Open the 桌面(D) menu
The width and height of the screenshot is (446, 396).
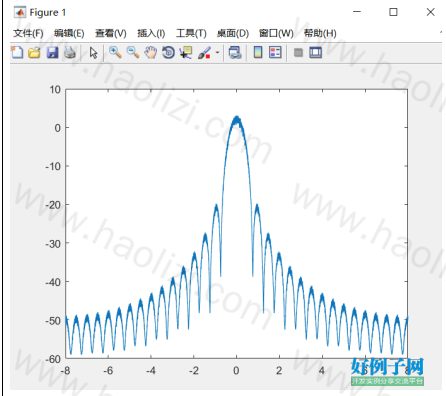pyautogui.click(x=233, y=33)
